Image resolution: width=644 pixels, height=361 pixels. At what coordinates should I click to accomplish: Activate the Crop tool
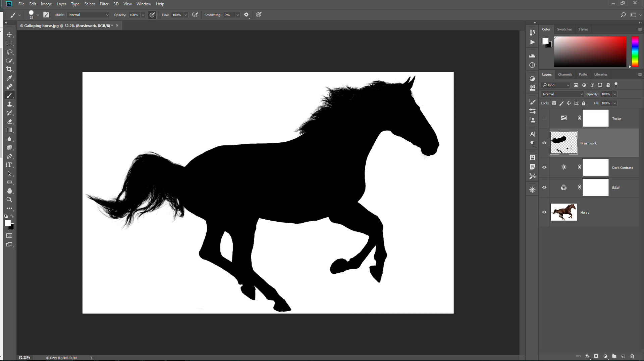click(9, 69)
